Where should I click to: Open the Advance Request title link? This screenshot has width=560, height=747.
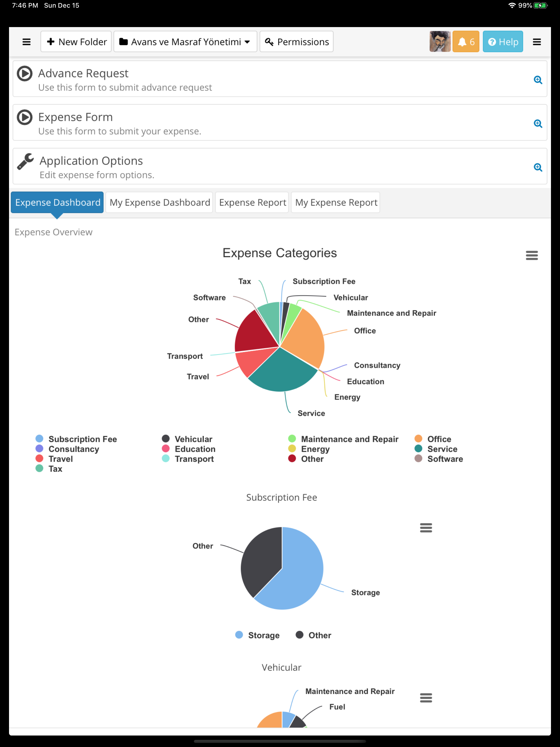[83, 73]
